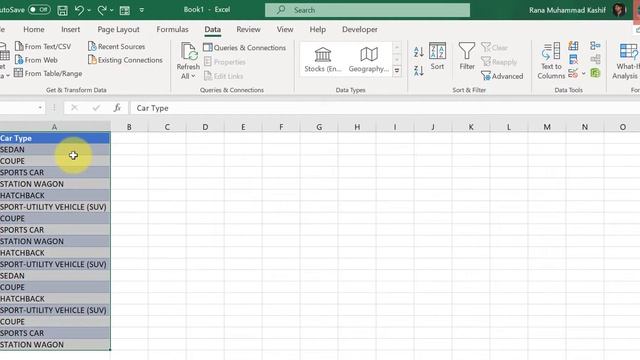The image size is (640, 360).
Task: Click the formula bar containing Car Type
Action: coord(384,108)
